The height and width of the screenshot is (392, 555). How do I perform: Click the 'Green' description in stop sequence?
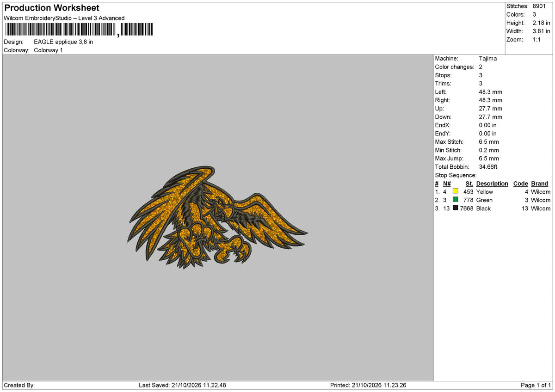point(484,200)
